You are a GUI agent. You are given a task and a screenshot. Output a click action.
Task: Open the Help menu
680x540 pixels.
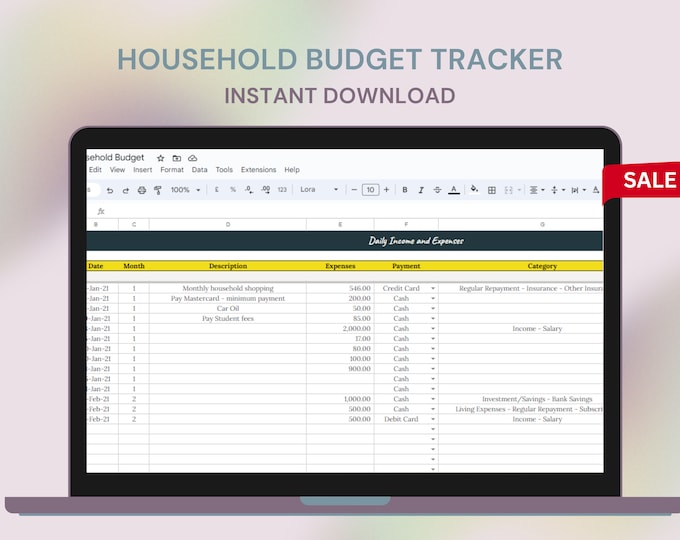pos(292,170)
